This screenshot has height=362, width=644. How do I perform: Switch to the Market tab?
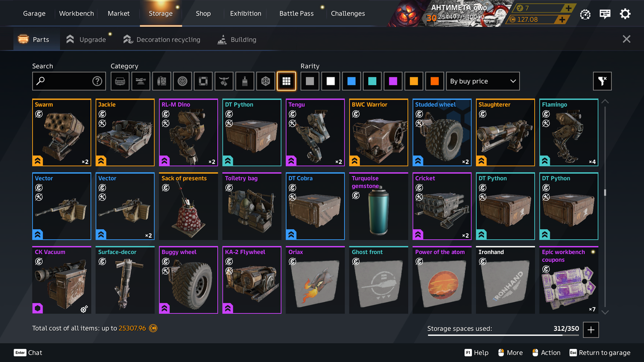(119, 14)
